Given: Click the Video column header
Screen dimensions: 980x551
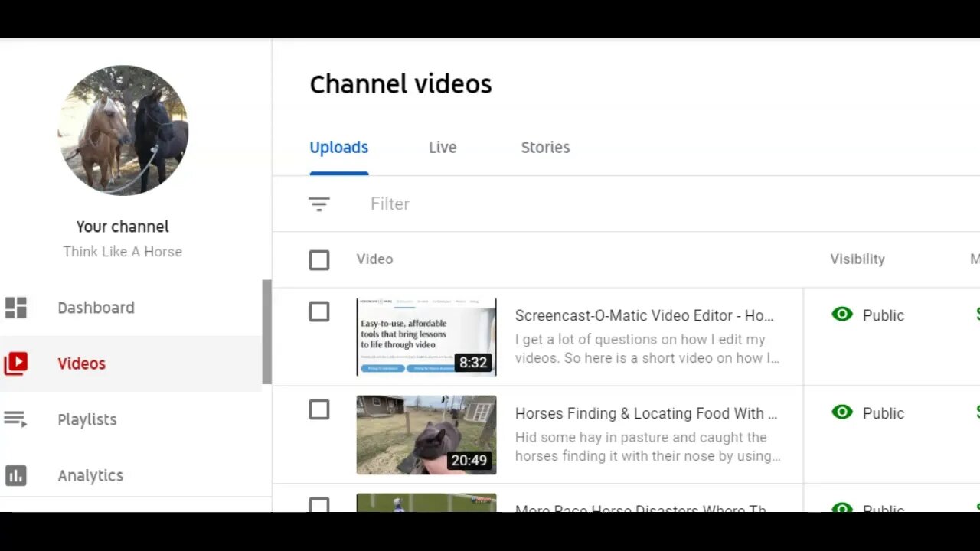Looking at the screenshot, I should coord(374,259).
